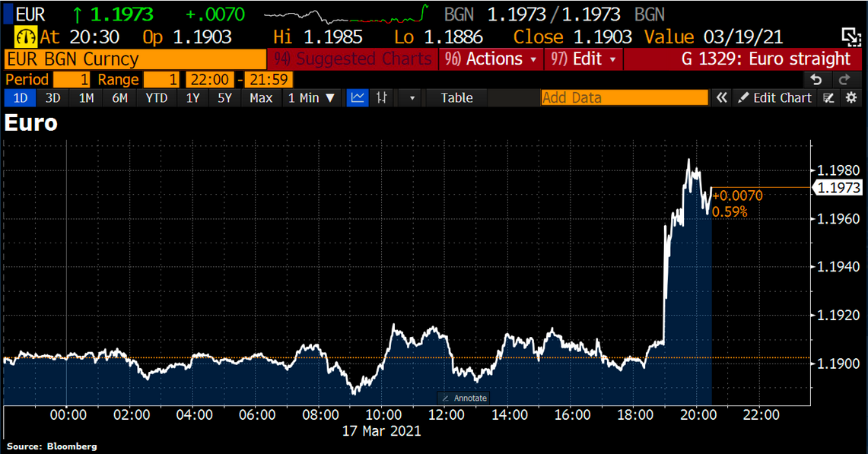
Task: Select the line chart style icon
Action: coord(358,98)
